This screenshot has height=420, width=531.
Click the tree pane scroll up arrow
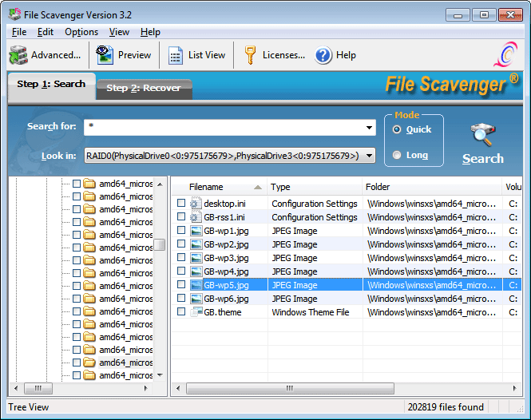(160, 184)
